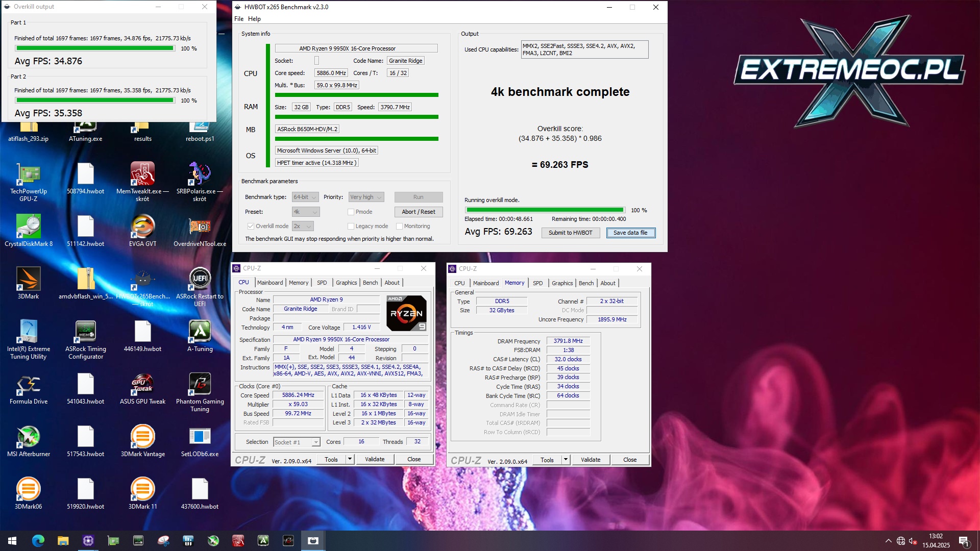Click Save data file button
980x551 pixels.
point(630,233)
